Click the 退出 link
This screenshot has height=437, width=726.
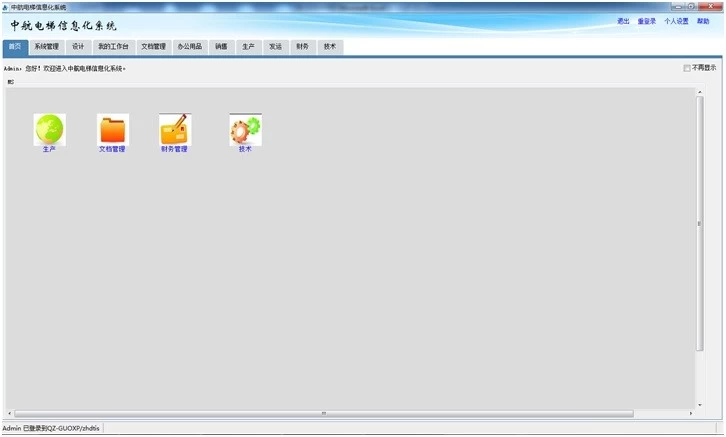click(x=623, y=21)
